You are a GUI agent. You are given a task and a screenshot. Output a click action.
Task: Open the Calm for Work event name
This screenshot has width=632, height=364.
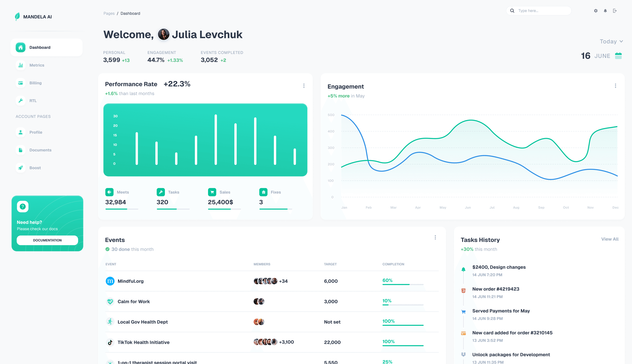134,302
